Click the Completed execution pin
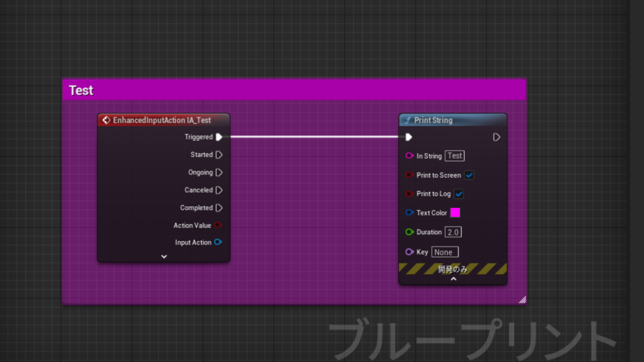Viewport: 644px width, 362px height. click(219, 208)
